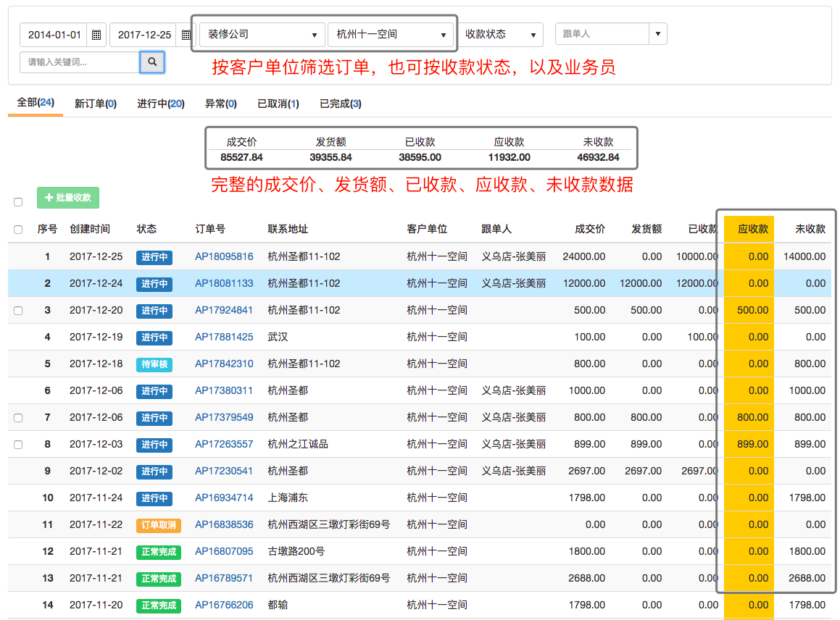Click the address 杭州之江诚品
This screenshot has height=620, width=840.
pos(298,444)
